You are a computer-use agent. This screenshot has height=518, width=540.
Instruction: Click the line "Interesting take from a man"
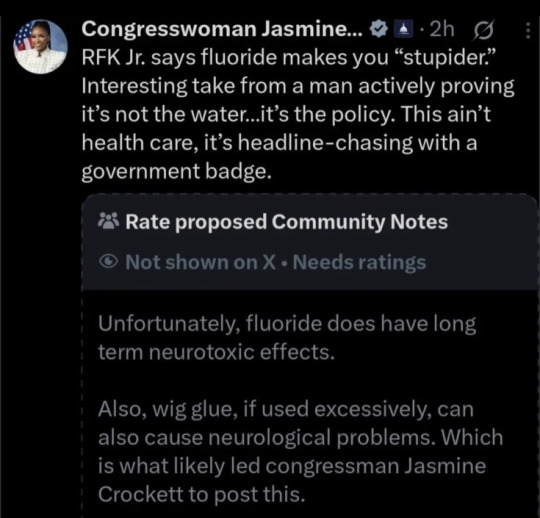coord(298,86)
